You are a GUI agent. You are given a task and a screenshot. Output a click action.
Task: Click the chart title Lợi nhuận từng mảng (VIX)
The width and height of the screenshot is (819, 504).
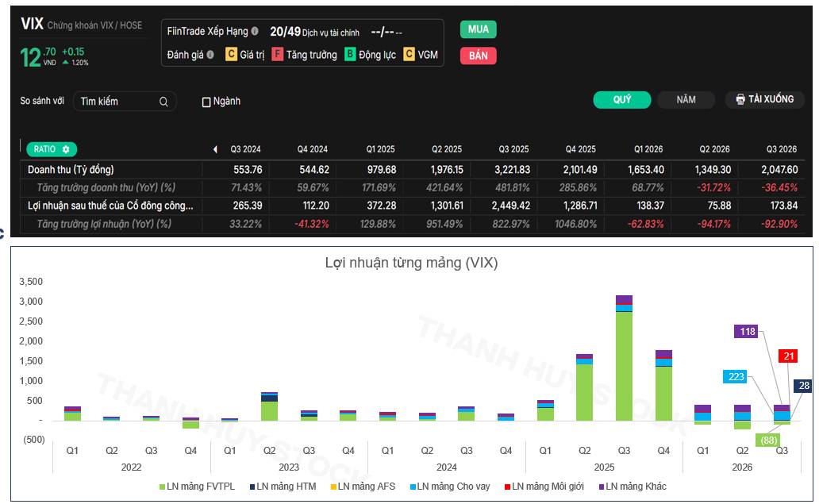click(x=411, y=262)
